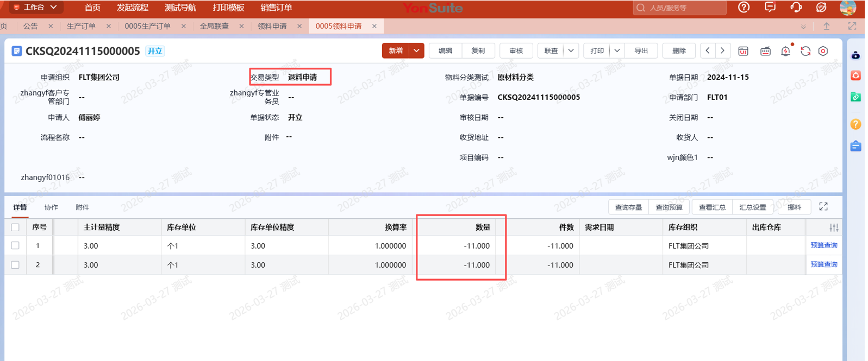Click the refresh icon in document toolbar
Viewport: 868px width, 361px height.
pos(805,51)
